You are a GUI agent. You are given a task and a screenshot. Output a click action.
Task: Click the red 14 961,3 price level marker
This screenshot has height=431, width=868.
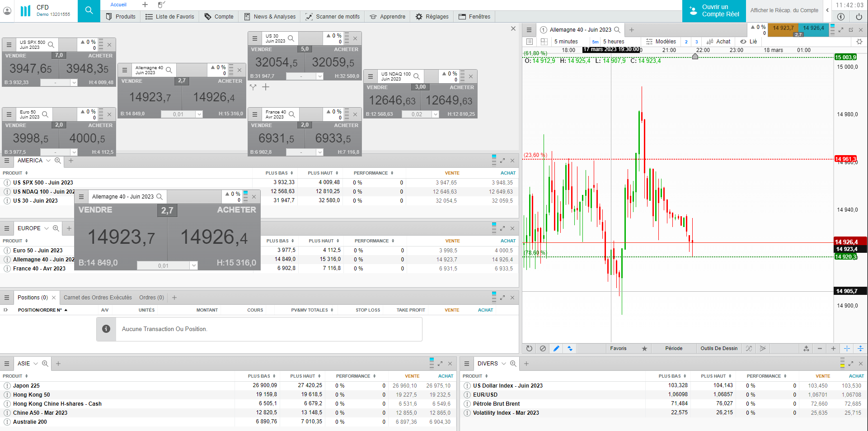tap(845, 159)
